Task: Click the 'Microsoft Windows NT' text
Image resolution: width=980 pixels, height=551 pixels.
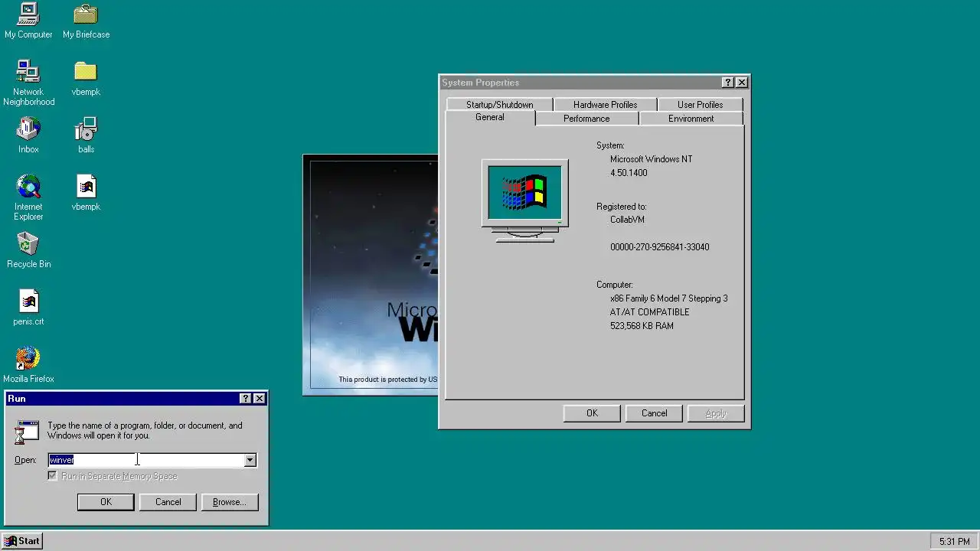Action: click(651, 159)
